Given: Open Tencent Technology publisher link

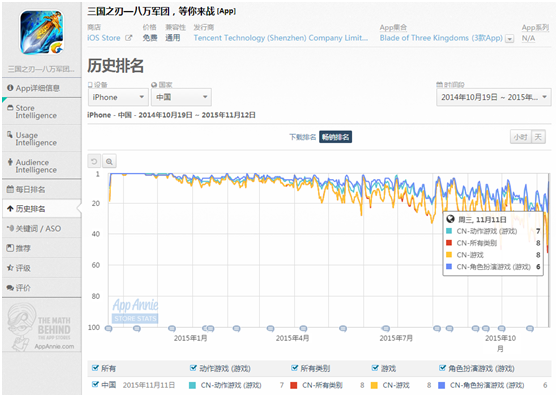Looking at the screenshot, I should (281, 38).
